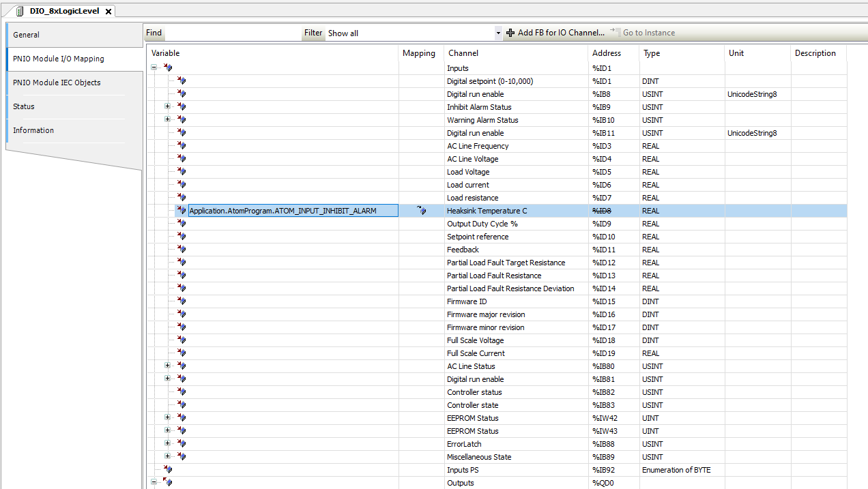Click the variable icon for Controller status row
Screen dimensions: 868x489
tap(181, 392)
